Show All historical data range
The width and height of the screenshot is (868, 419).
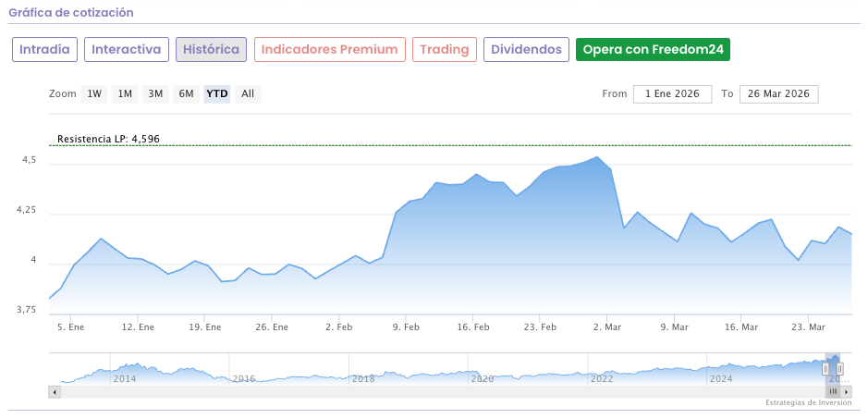point(248,93)
